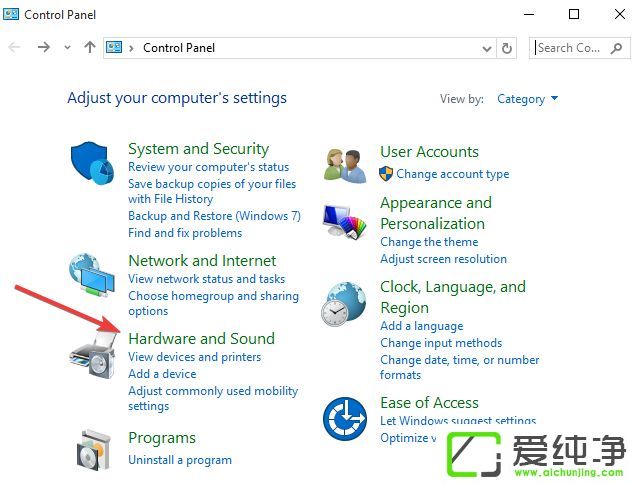
Task: Open Change account type link
Action: (453, 174)
